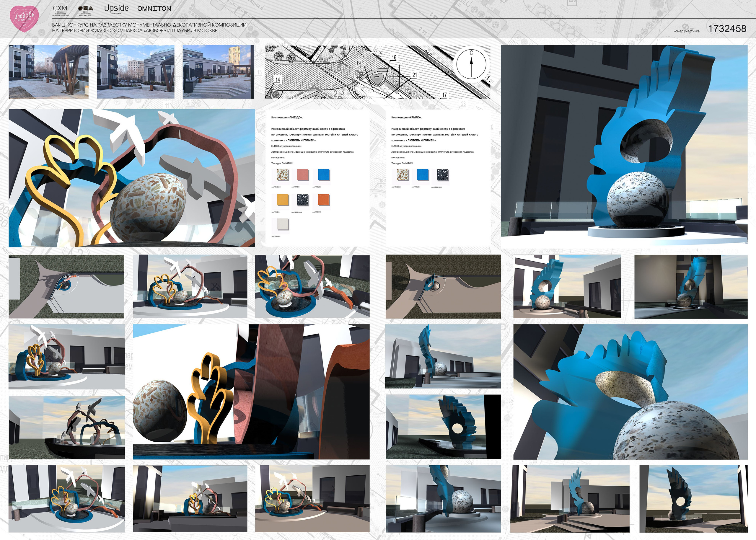Viewport: 756px width, 540px height.
Task: Open the first site photo with wooden pergola
Action: pos(48,72)
